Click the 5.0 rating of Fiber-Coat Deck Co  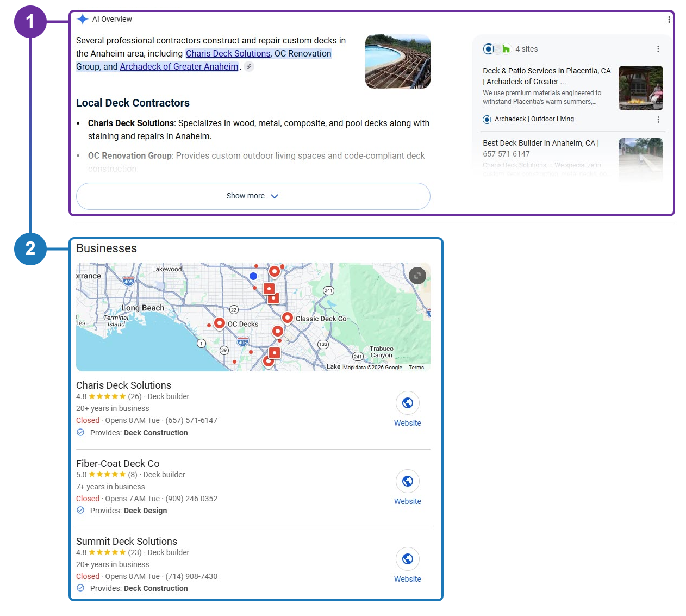(x=82, y=475)
